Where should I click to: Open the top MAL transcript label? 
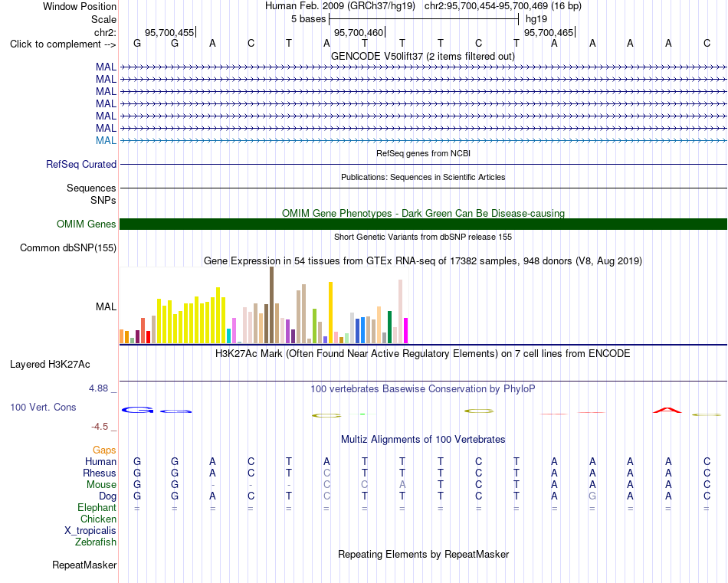(106, 67)
